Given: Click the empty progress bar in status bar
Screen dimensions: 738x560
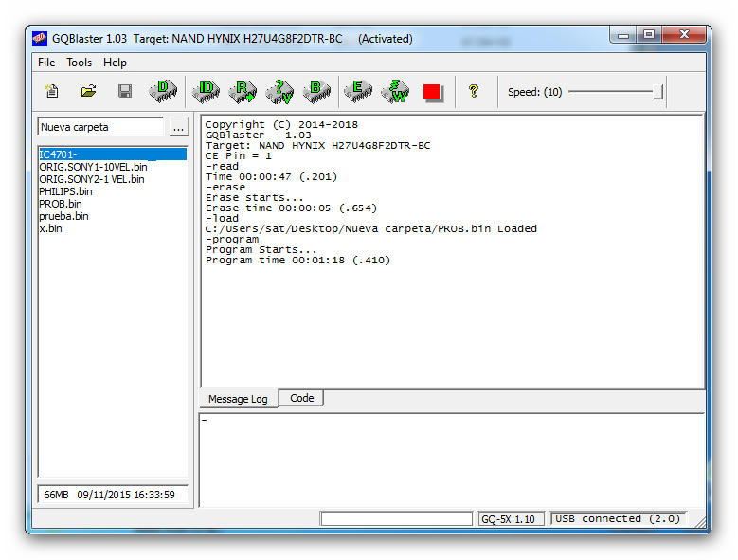Looking at the screenshot, I should coord(396,518).
